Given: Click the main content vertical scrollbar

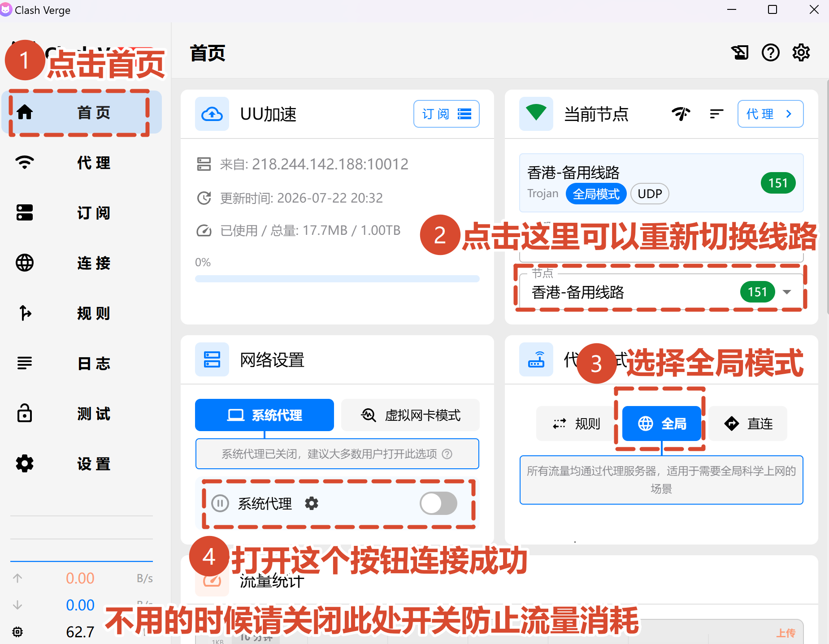Looking at the screenshot, I should point(827,197).
